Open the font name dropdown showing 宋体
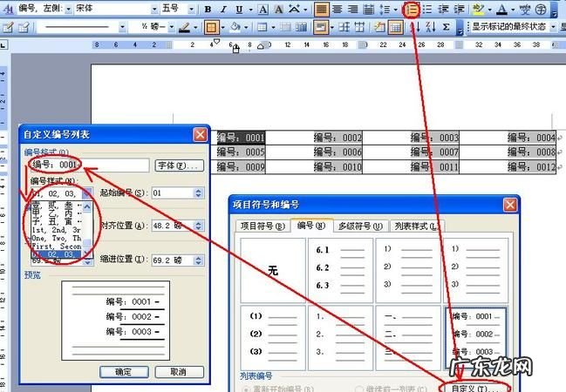Screen dimensions: 566x392 (x=155, y=9)
